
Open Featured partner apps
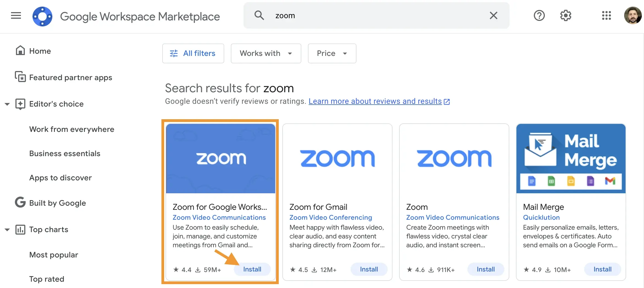click(71, 77)
